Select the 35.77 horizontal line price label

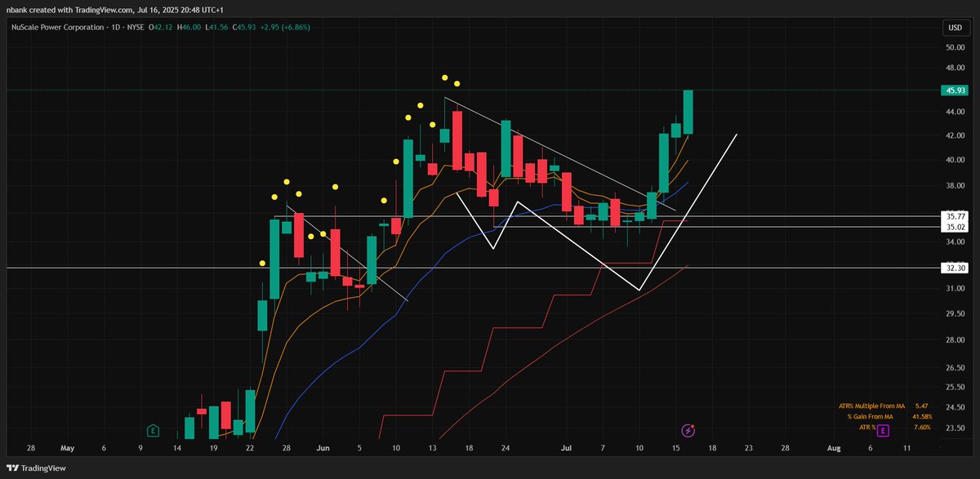[954, 216]
